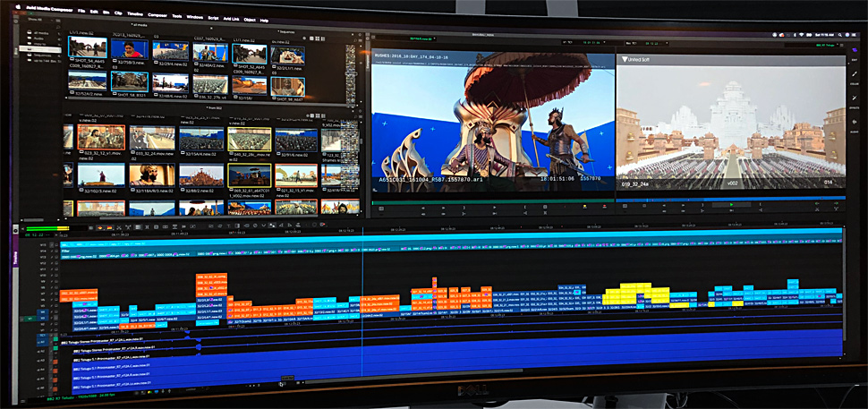Open the Clip menu
The width and height of the screenshot is (868, 409).
point(118,13)
